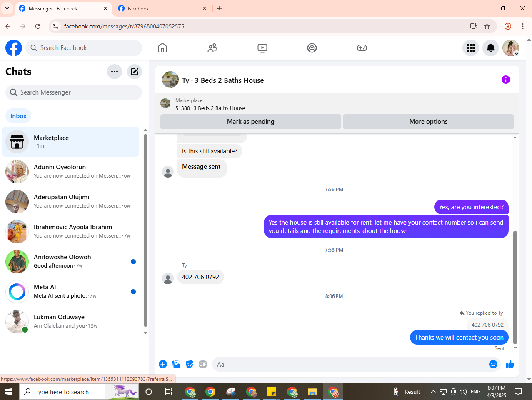This screenshot has width=532, height=400.
Task: Open the Groups icon in top nav
Action: tap(312, 48)
